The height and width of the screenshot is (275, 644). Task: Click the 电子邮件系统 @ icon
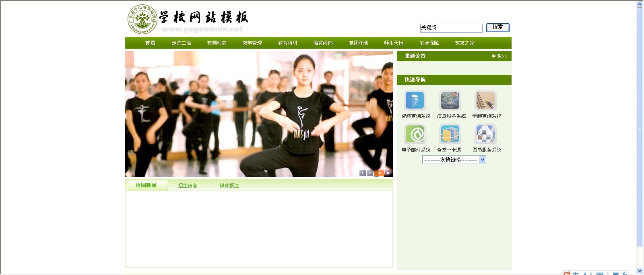point(415,134)
